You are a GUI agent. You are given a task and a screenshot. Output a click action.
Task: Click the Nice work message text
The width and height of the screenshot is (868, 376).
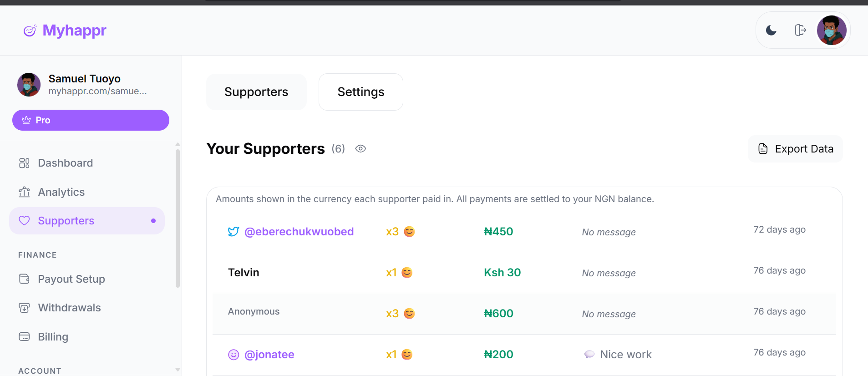click(x=626, y=355)
